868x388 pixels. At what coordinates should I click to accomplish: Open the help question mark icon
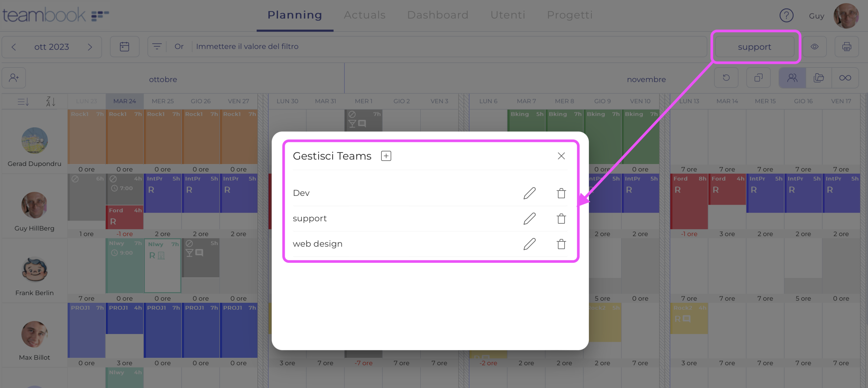point(786,15)
